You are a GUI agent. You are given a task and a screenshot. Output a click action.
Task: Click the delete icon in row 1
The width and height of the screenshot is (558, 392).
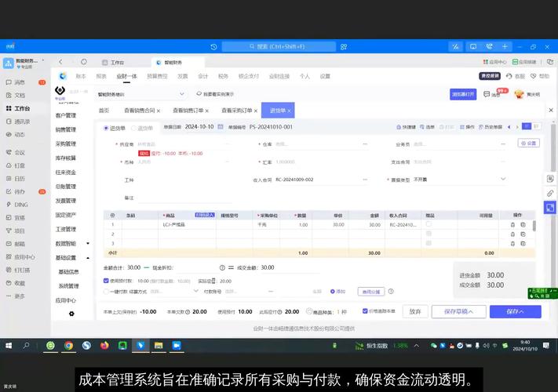[x=512, y=224]
